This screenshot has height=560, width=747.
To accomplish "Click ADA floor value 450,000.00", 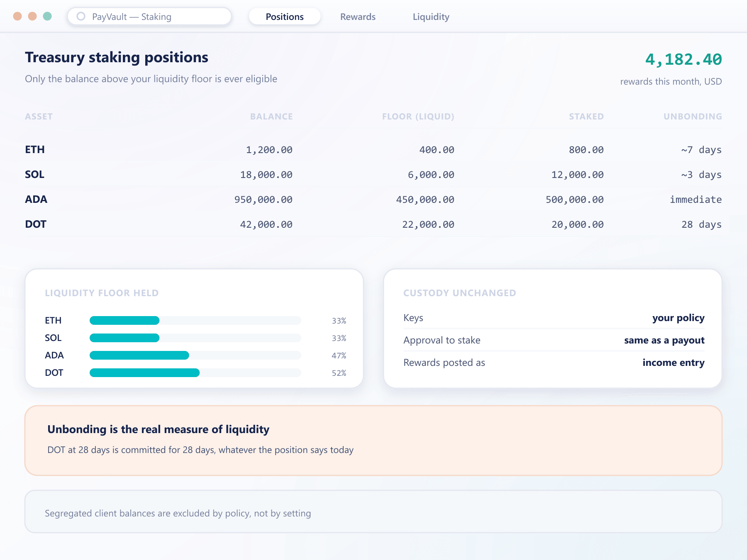I will [x=425, y=200].
